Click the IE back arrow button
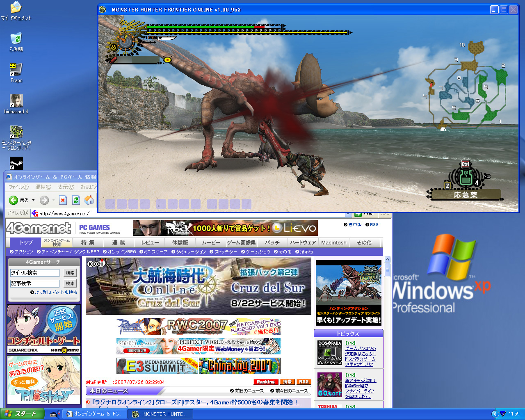 (x=14, y=200)
